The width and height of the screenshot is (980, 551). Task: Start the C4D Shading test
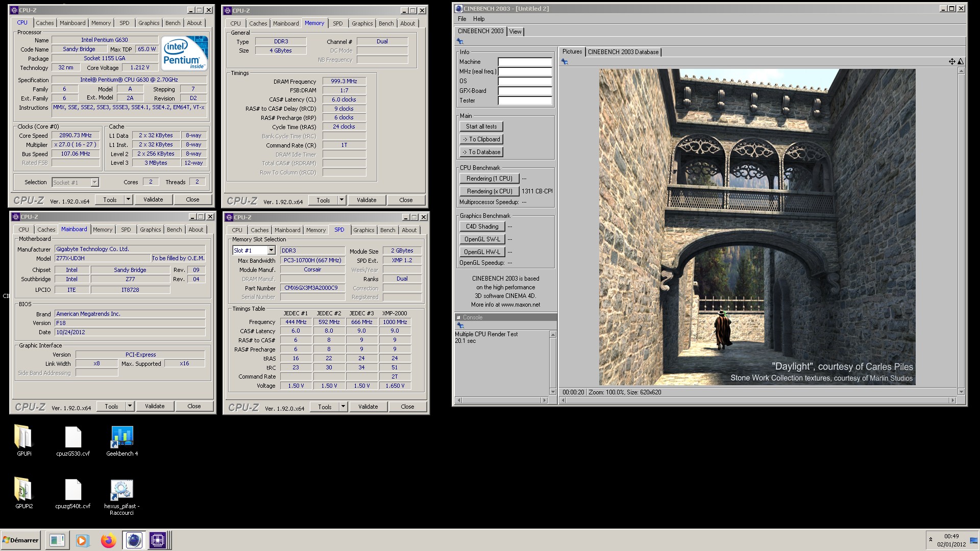coord(482,227)
